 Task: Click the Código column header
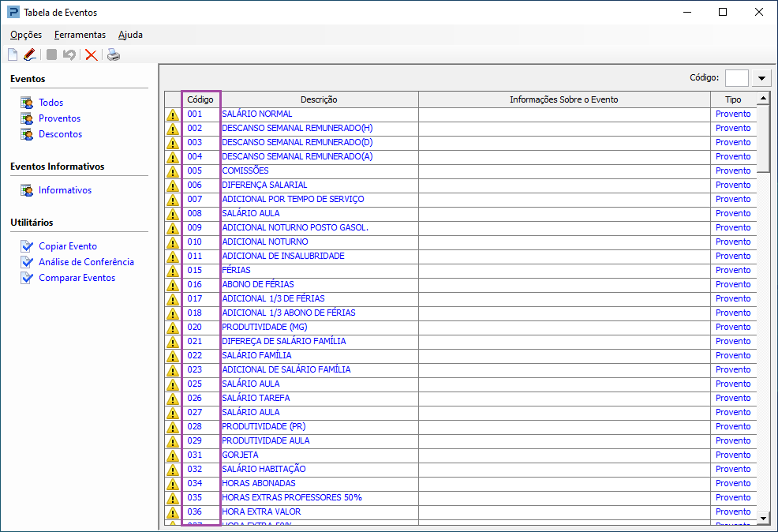200,99
